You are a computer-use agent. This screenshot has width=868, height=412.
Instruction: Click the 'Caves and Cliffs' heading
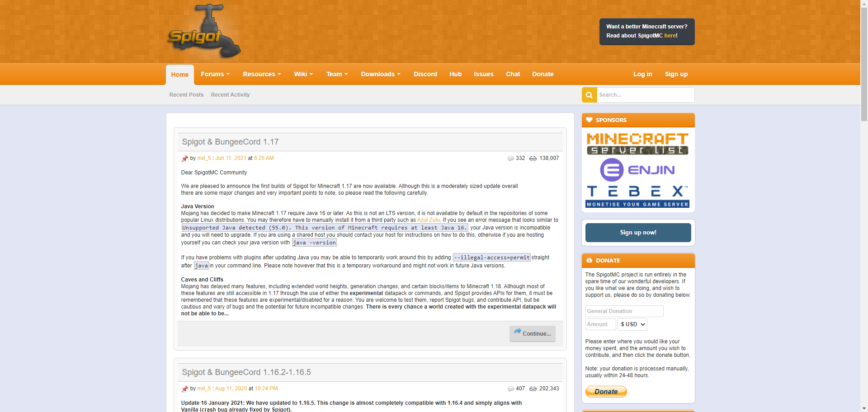tap(202, 280)
